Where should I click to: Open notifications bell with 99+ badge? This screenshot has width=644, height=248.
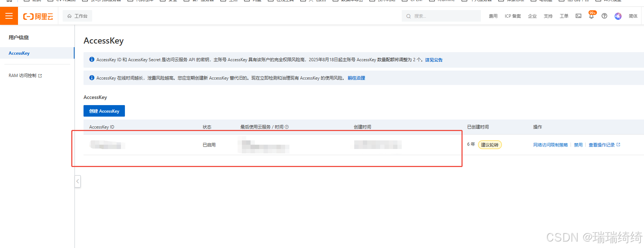(591, 15)
